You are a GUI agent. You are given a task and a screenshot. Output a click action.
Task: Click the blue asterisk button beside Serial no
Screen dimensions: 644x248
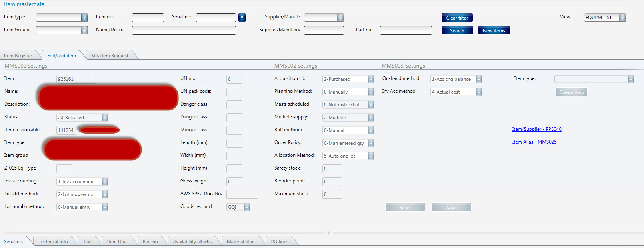242,18
